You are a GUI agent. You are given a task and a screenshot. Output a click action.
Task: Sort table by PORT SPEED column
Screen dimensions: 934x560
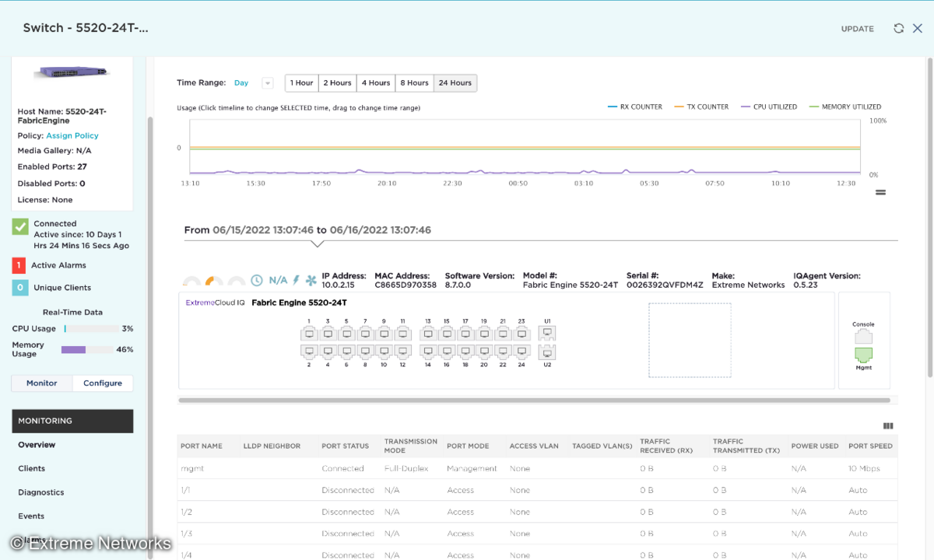(870, 446)
